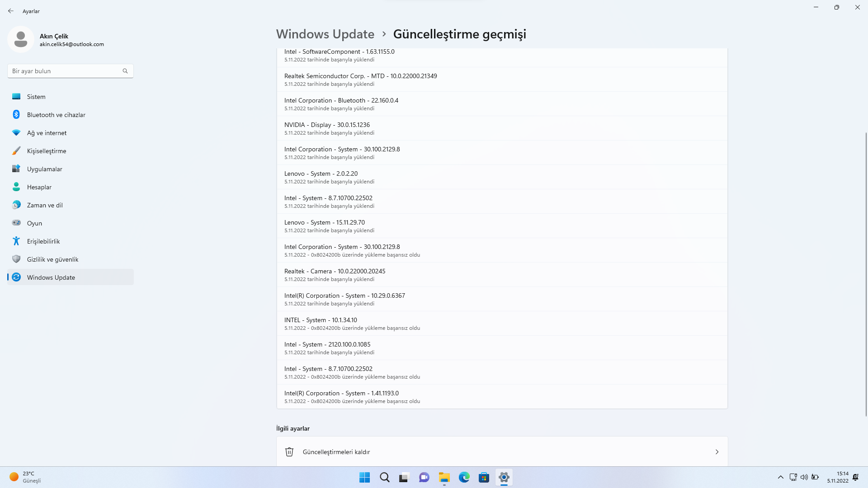868x488 pixels.
Task: Click the vertical scrollbar on the right
Action: click(866, 273)
